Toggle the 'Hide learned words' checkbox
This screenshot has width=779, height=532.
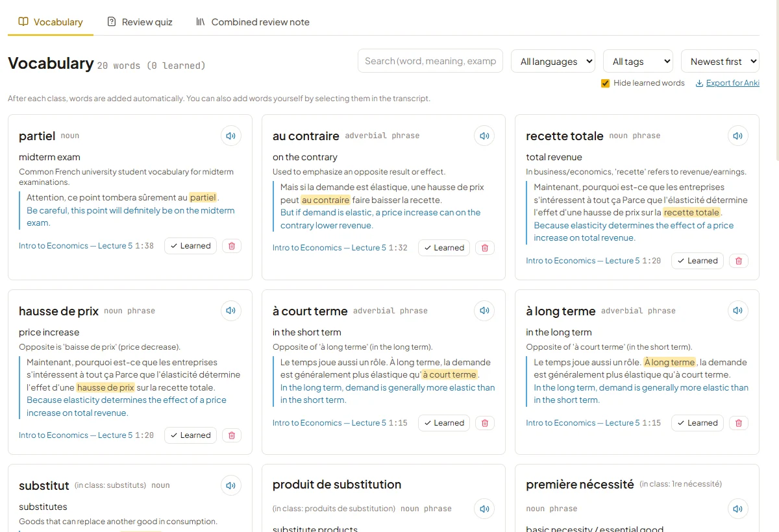tap(605, 83)
